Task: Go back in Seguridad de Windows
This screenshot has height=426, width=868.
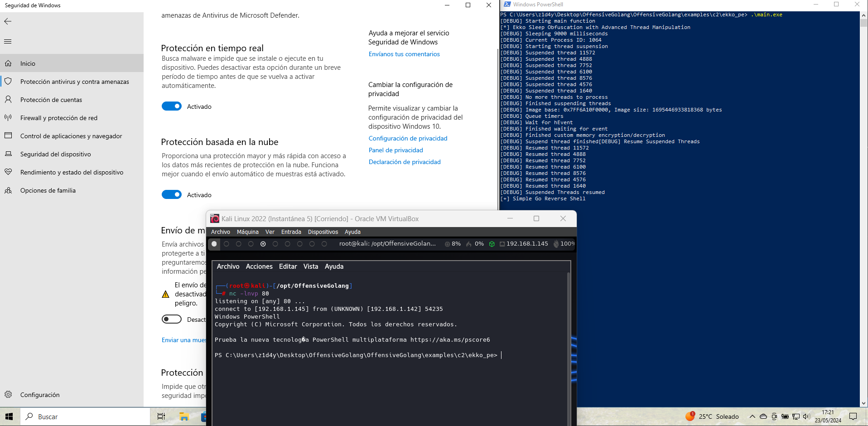Action: click(8, 21)
